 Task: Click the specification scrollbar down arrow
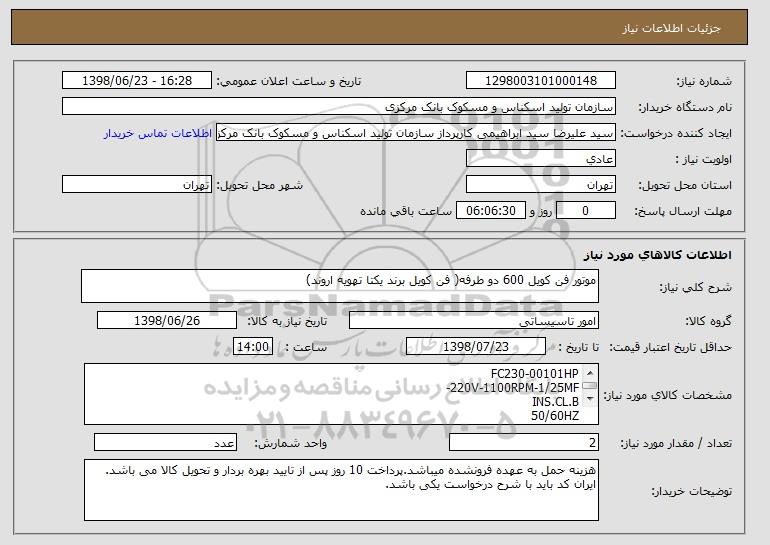590,398
